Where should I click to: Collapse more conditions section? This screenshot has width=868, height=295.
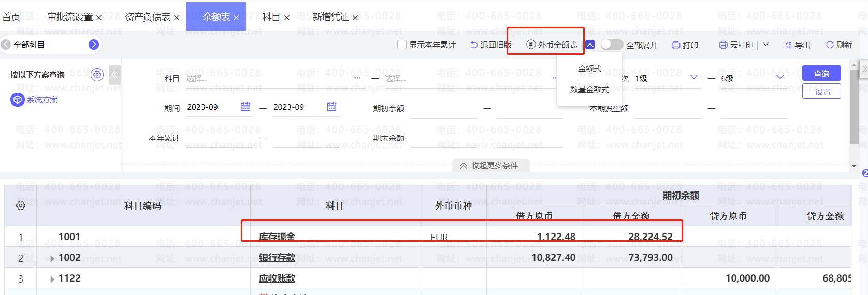click(490, 166)
